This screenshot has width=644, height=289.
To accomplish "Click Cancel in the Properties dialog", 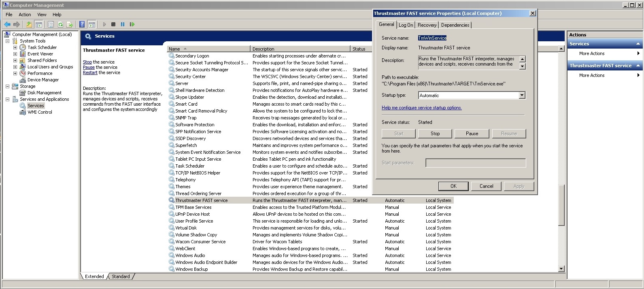I will point(487,186).
